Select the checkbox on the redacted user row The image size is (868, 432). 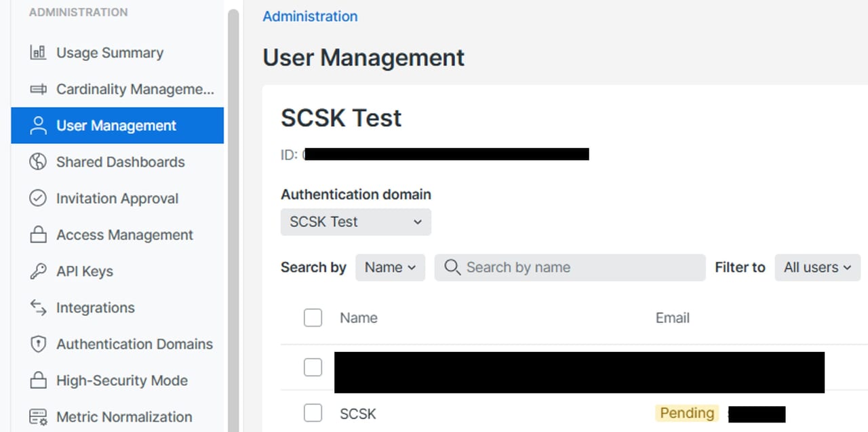(313, 368)
